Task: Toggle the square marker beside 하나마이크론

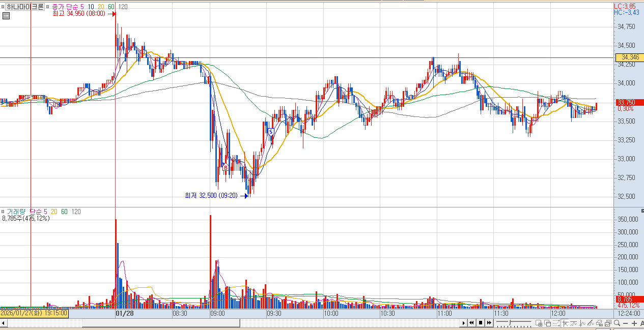Action: point(3,7)
